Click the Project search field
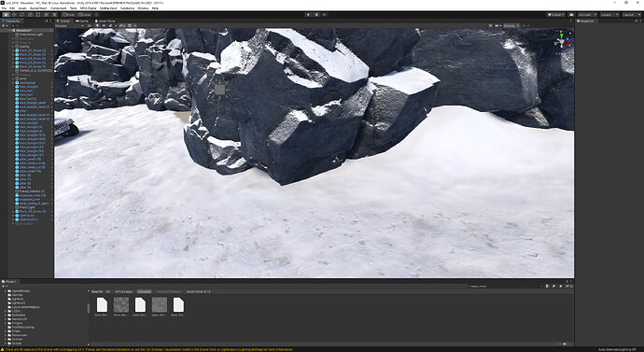This screenshot has width=644, height=352. pyautogui.click(x=506, y=286)
